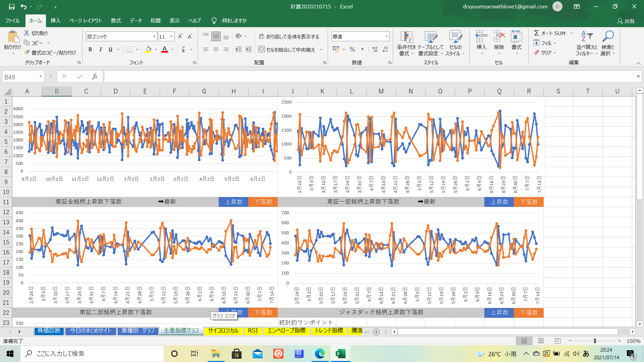
Task: Open the 挿入 ribbon tab
Action: click(x=55, y=21)
